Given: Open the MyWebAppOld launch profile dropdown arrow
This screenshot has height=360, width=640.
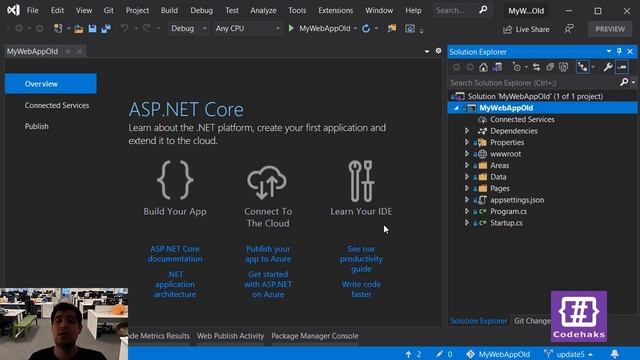Looking at the screenshot, I should click(x=356, y=29).
